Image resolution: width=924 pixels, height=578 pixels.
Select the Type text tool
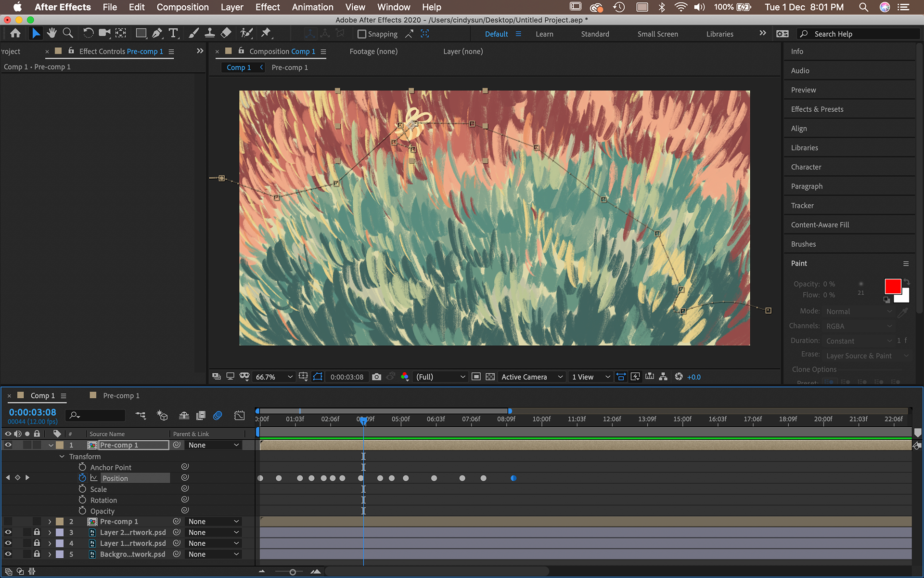173,33
